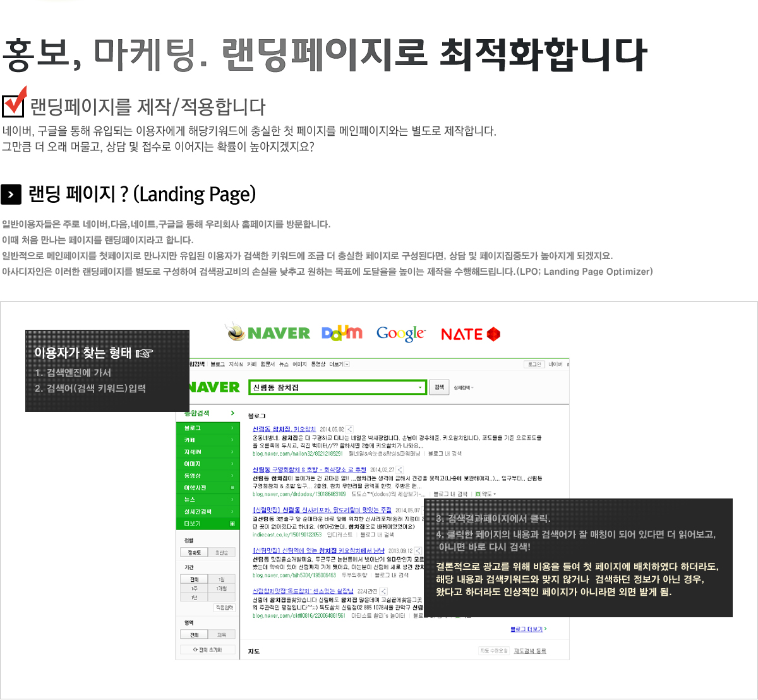Viewport: 758px width, 700px height.
Task: Open 지식iN in top navigation bar
Action: click(236, 365)
